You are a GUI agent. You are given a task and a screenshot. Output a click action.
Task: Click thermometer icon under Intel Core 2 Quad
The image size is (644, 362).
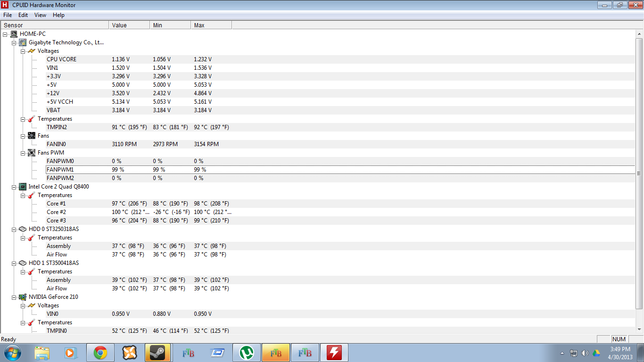pos(32,195)
